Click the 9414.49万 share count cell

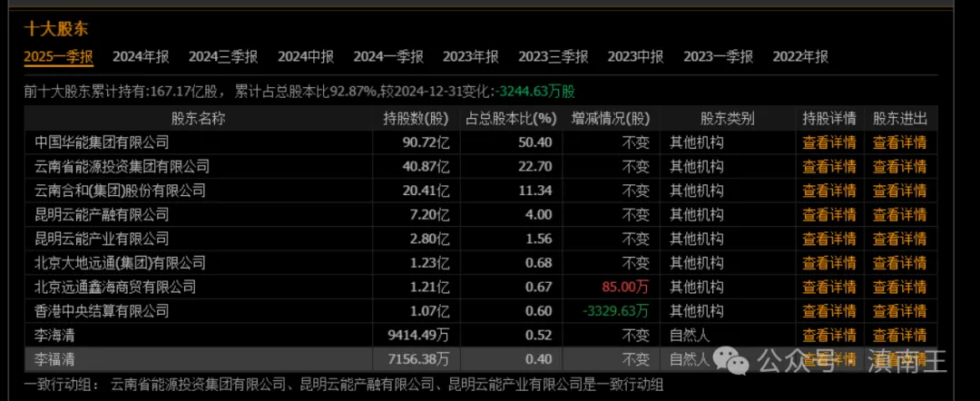pyautogui.click(x=418, y=336)
